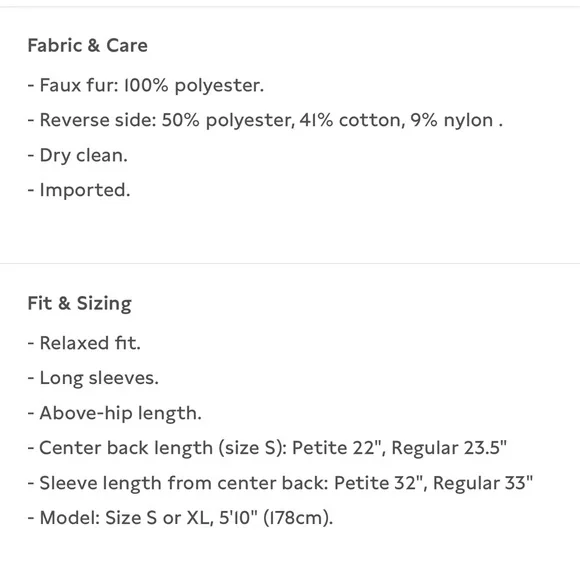This screenshot has height=580, width=580.
Task: Click the Dry clean care instruction
Action: 78,155
